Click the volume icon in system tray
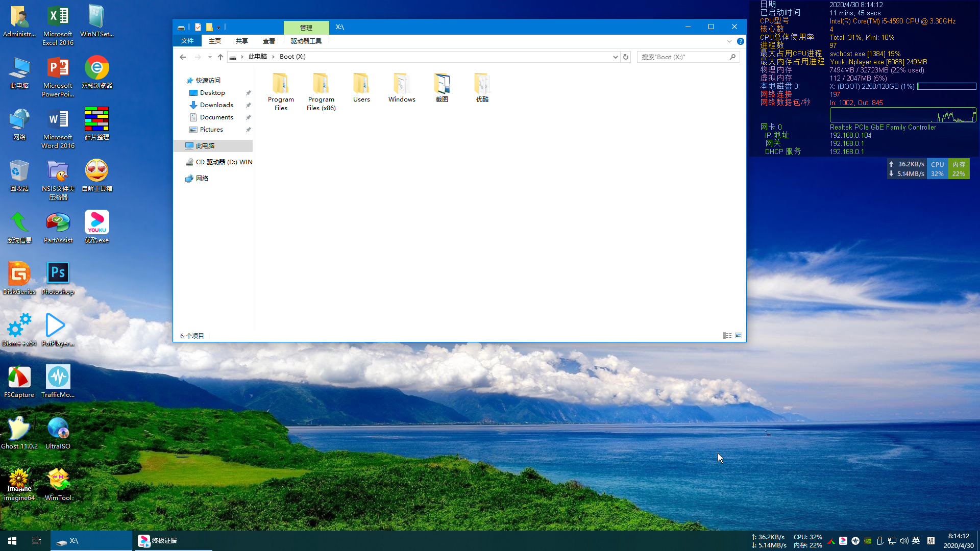This screenshot has width=980, height=551. click(x=904, y=541)
